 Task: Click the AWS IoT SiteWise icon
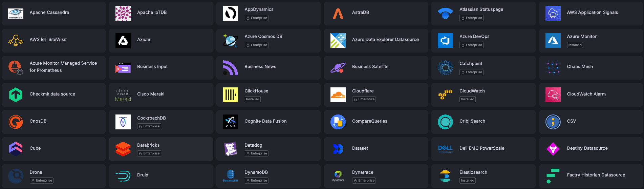click(16, 41)
